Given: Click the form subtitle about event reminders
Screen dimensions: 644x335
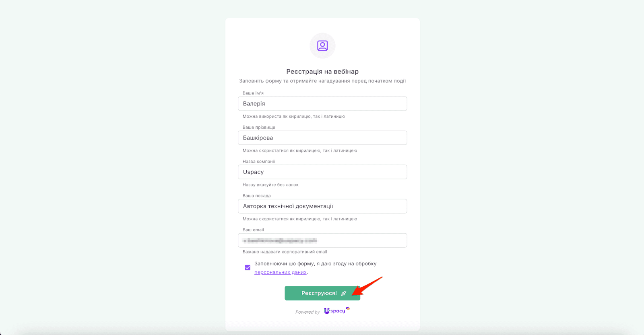Looking at the screenshot, I should coord(322,81).
